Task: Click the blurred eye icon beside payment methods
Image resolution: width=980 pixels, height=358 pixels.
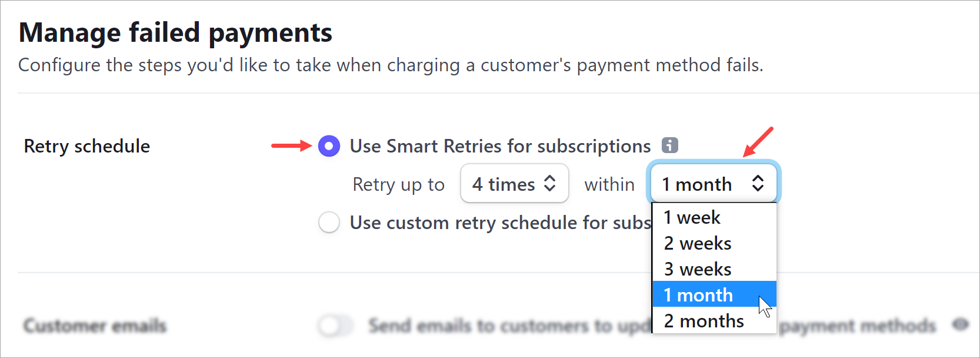Action: click(x=961, y=324)
